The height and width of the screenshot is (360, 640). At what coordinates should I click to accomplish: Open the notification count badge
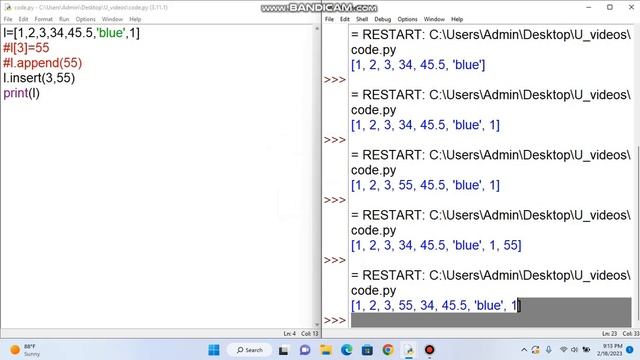tap(629, 350)
